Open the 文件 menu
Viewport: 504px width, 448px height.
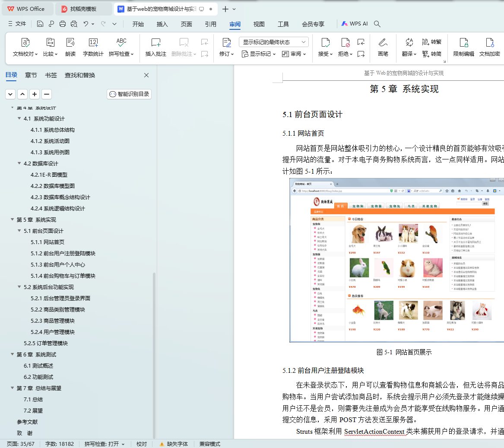coord(17,24)
